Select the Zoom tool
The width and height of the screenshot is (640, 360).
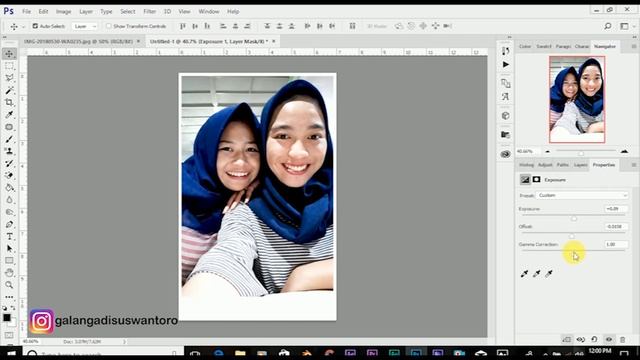tap(9, 285)
